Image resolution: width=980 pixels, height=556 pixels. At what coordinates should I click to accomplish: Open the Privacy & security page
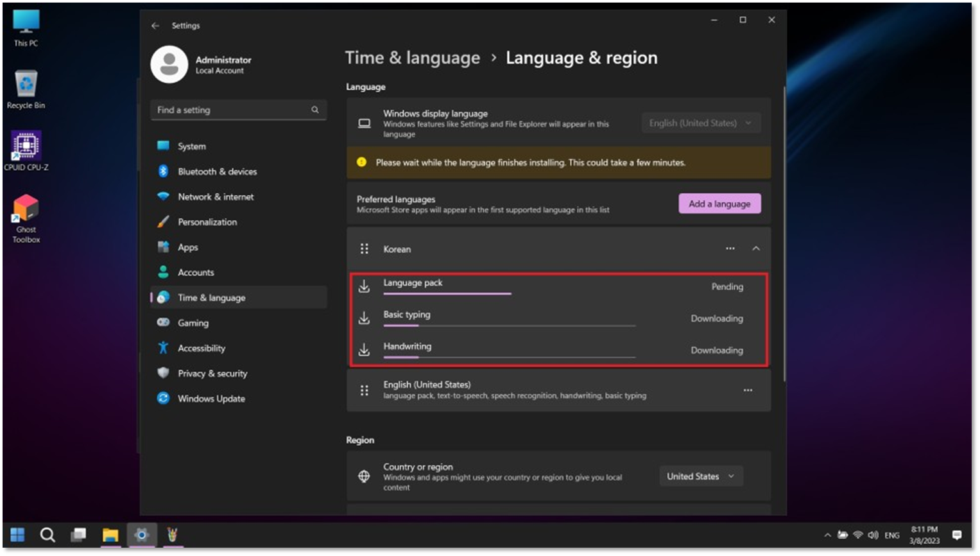[x=239, y=373]
